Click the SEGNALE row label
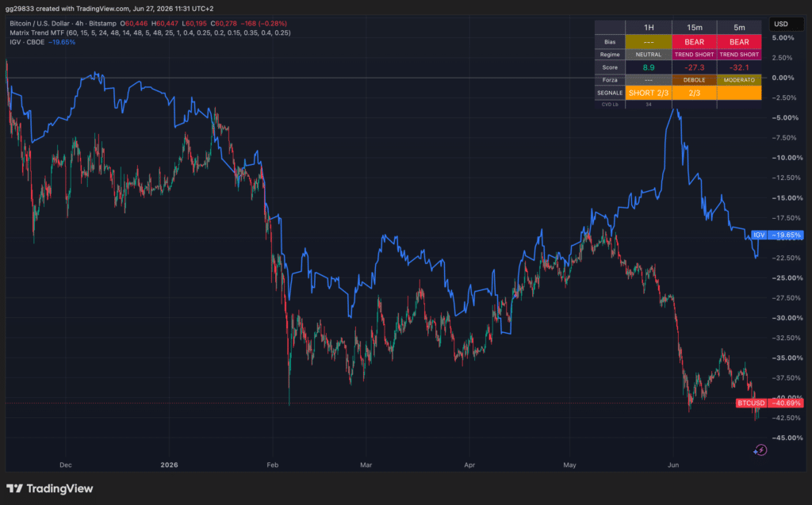Screen dimensions: 812x505 click(610, 93)
